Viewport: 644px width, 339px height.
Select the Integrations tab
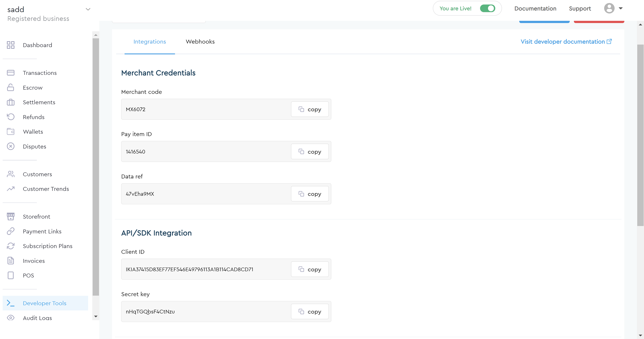(x=150, y=42)
